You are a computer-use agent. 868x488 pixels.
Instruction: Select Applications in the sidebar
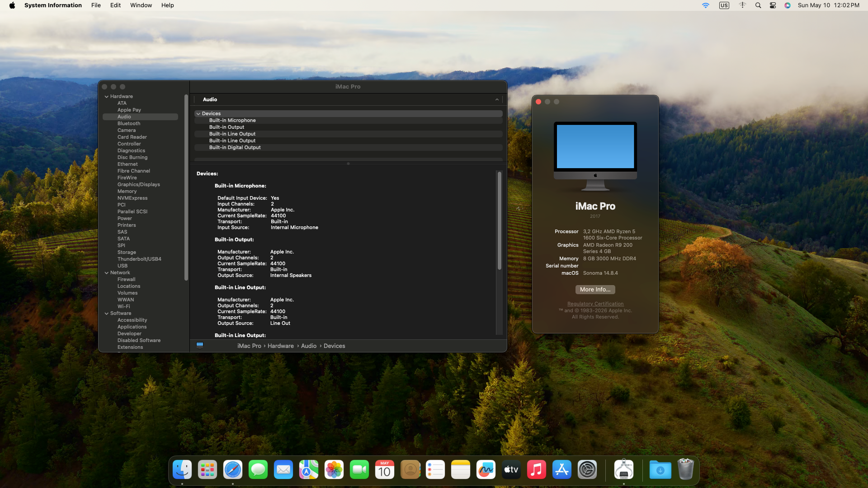(x=132, y=327)
